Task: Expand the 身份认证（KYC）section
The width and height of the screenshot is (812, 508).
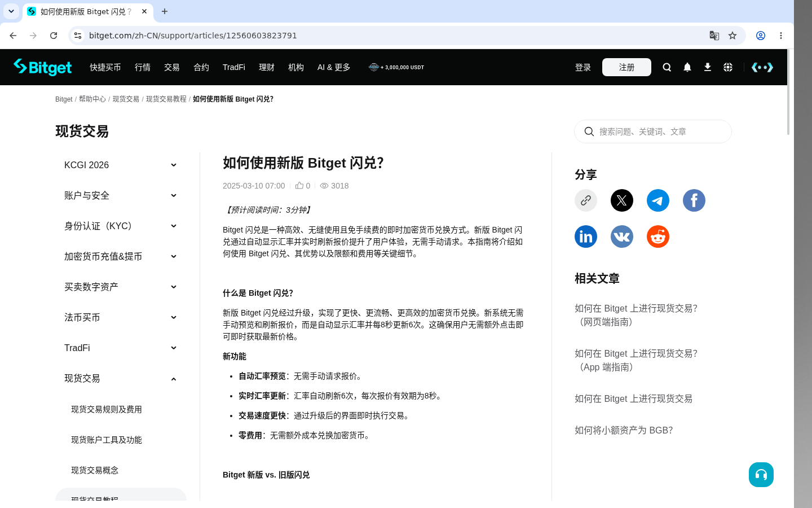Action: tap(121, 226)
